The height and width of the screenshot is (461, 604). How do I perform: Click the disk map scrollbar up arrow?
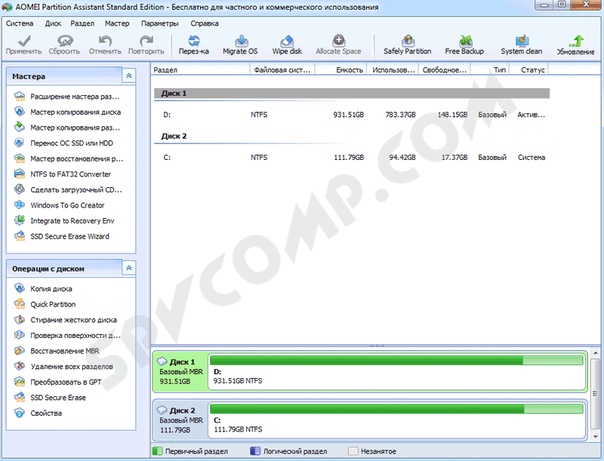coord(596,353)
